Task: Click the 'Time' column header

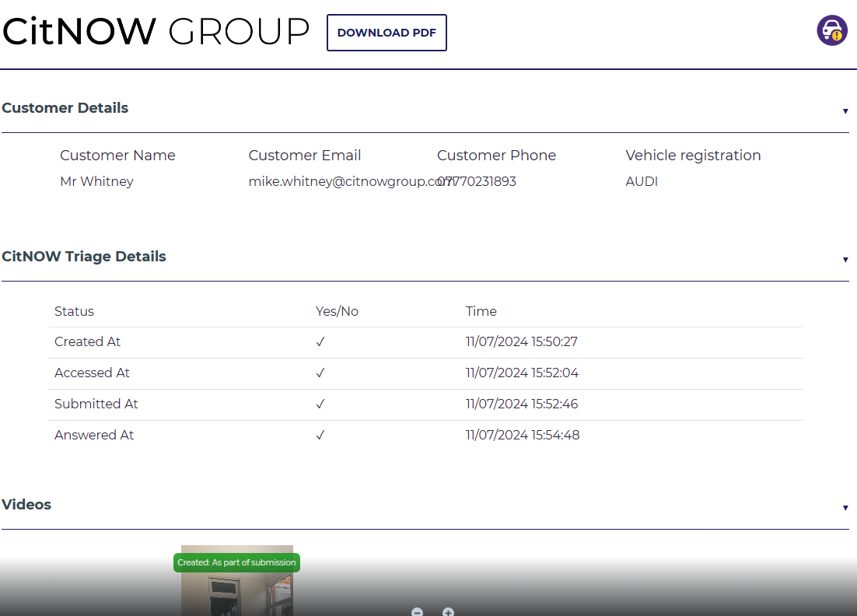Action: (481, 311)
